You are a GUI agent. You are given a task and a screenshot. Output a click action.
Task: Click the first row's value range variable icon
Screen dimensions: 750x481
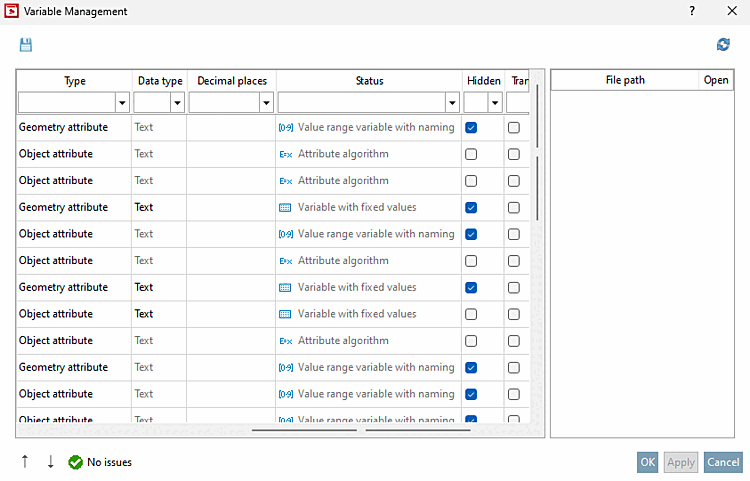[x=285, y=128]
